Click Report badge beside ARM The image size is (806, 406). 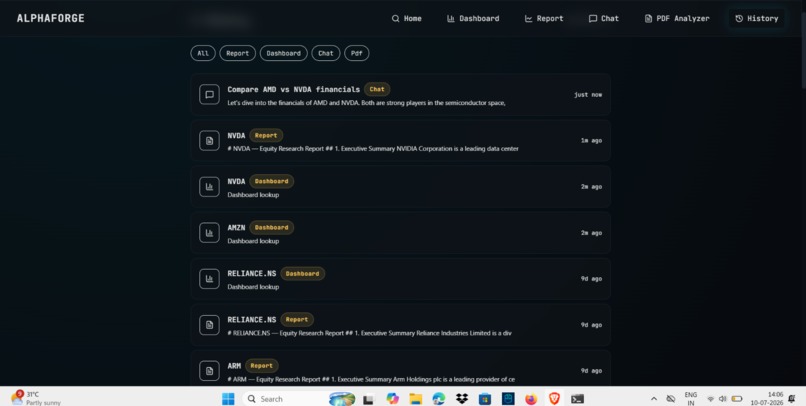pyautogui.click(x=262, y=366)
